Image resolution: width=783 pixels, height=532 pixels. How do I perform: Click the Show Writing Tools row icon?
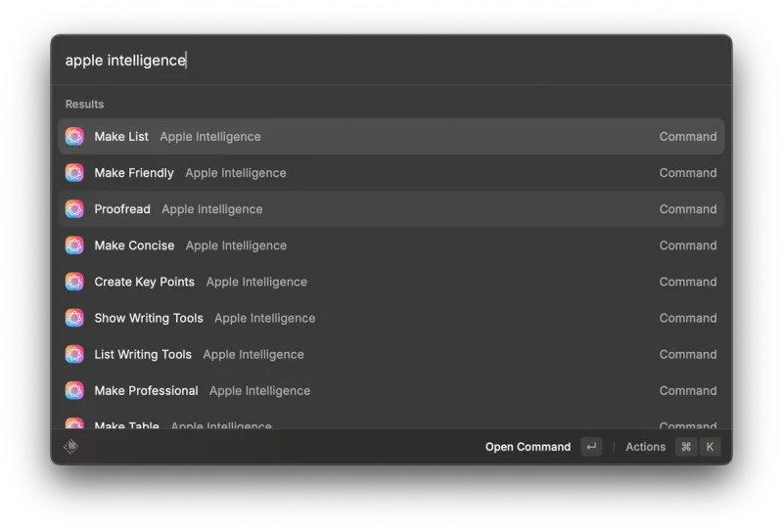(74, 318)
